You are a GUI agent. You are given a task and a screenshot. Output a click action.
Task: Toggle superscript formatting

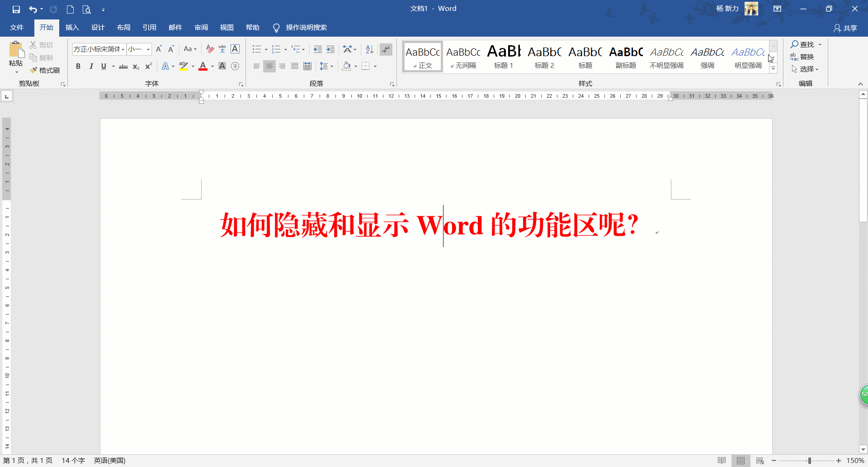coord(148,67)
